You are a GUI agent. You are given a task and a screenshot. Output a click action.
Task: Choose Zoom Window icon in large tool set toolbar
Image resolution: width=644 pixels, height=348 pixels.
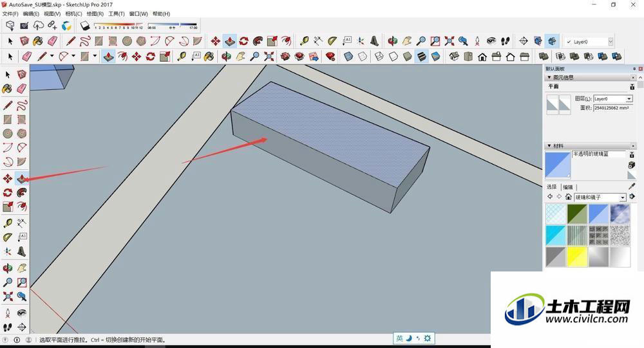(x=435, y=41)
